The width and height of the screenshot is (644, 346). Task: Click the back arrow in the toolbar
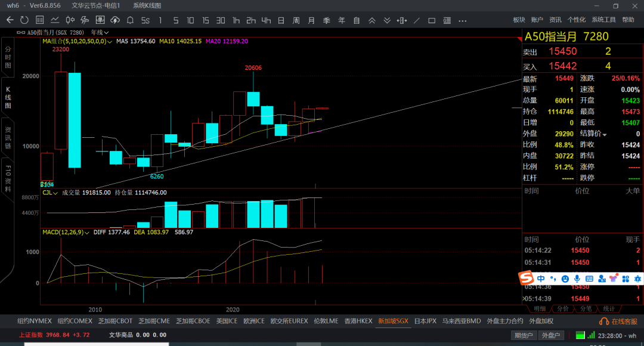point(10,20)
